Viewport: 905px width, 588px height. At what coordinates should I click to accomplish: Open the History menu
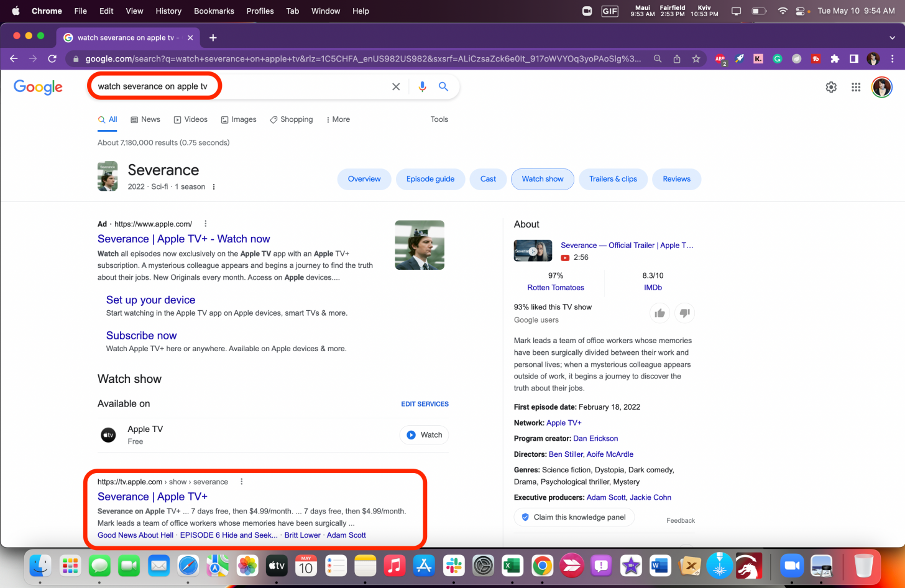pos(168,11)
